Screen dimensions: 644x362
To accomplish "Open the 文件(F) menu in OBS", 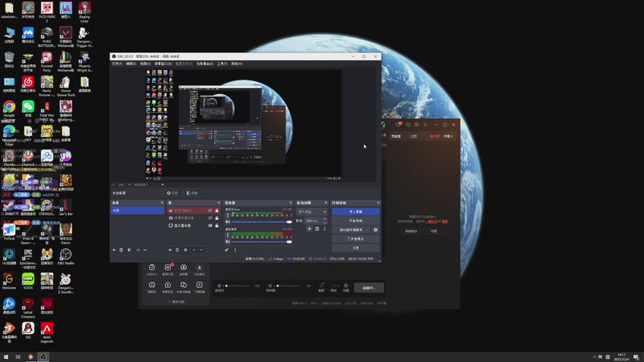I will [117, 64].
